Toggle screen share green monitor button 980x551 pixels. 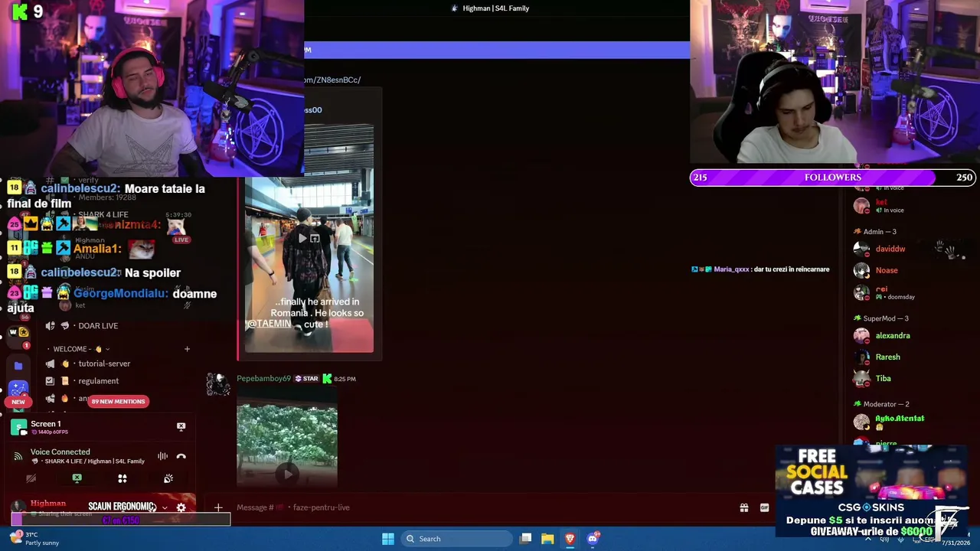tap(77, 478)
